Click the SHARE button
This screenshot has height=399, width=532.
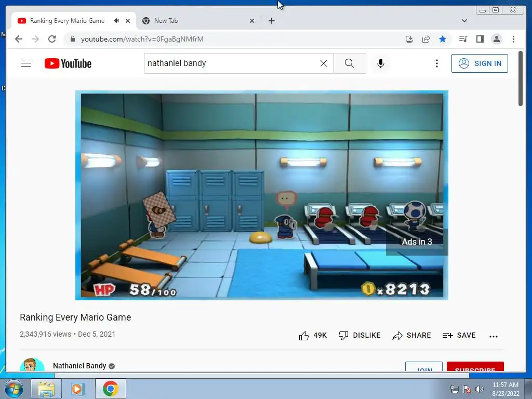pos(411,336)
